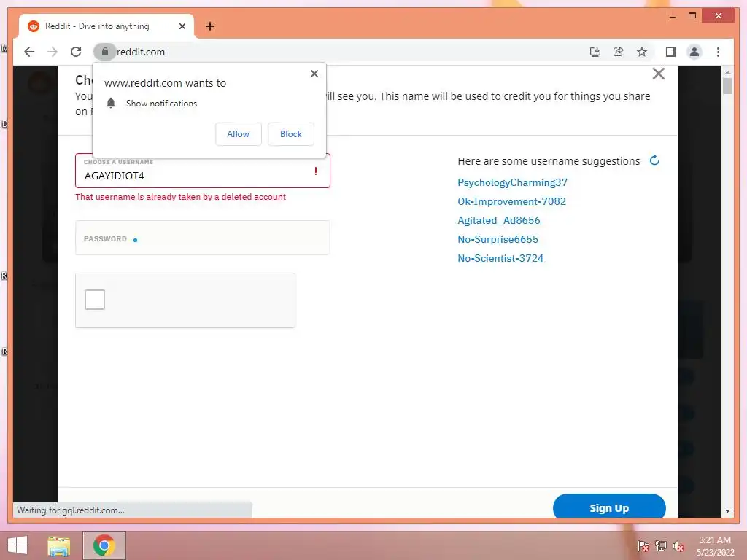The height and width of the screenshot is (560, 747).
Task: Block notifications from reddit.com
Action: pyautogui.click(x=290, y=134)
